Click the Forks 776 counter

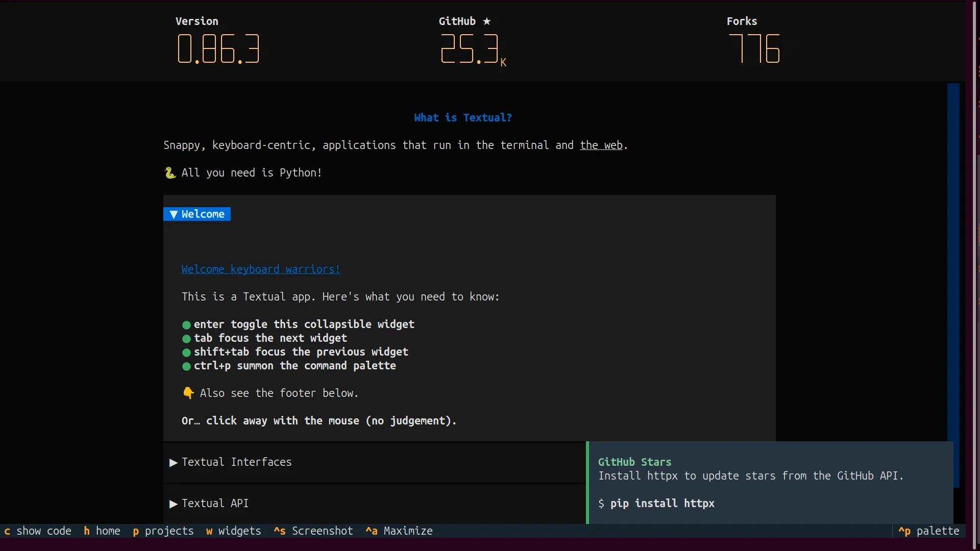coord(754,49)
